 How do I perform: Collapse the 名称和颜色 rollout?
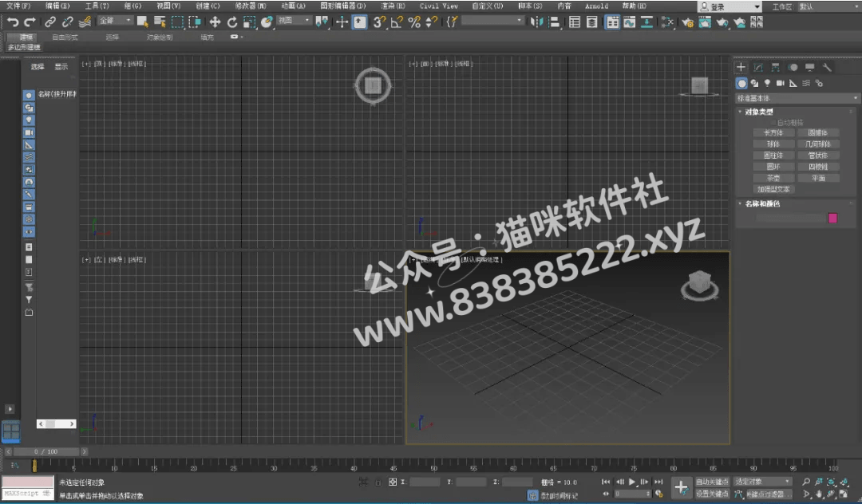(762, 203)
